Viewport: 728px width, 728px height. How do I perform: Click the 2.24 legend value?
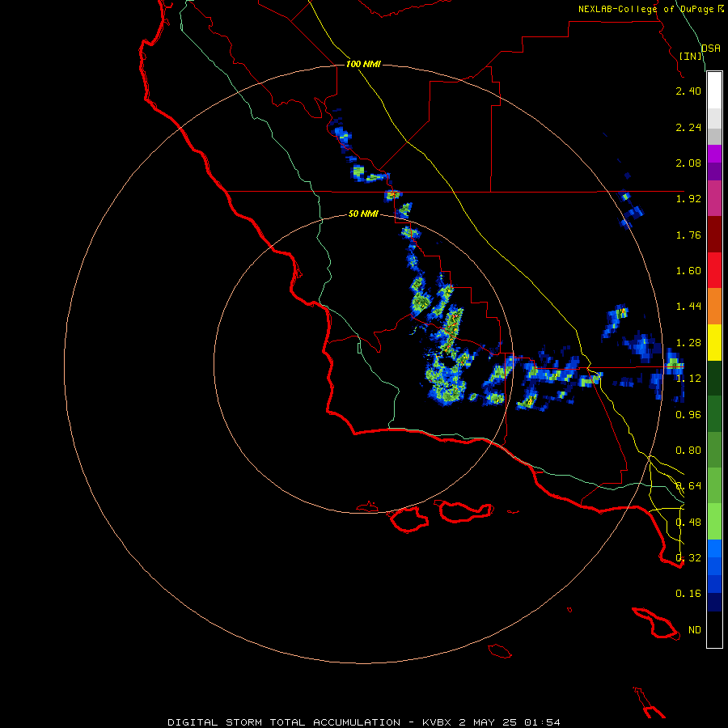688,127
